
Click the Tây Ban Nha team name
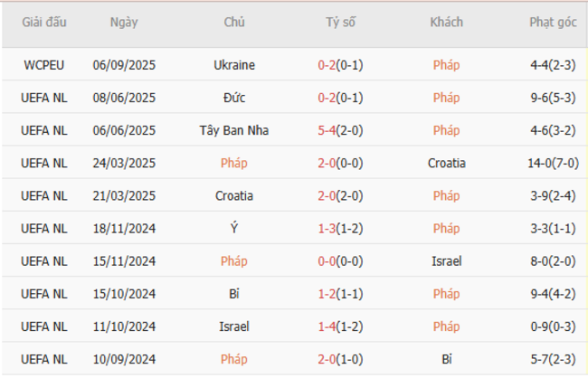(x=234, y=130)
